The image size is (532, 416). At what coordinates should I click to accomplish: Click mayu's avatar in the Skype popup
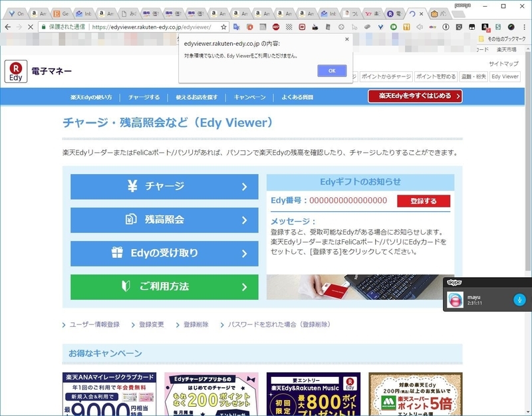tap(455, 300)
